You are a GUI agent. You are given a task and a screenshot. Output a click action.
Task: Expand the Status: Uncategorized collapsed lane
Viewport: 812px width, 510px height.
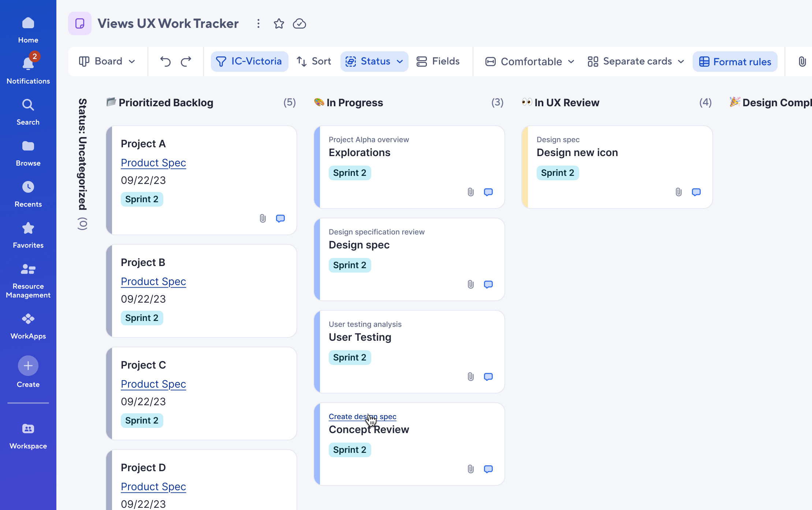83,164
